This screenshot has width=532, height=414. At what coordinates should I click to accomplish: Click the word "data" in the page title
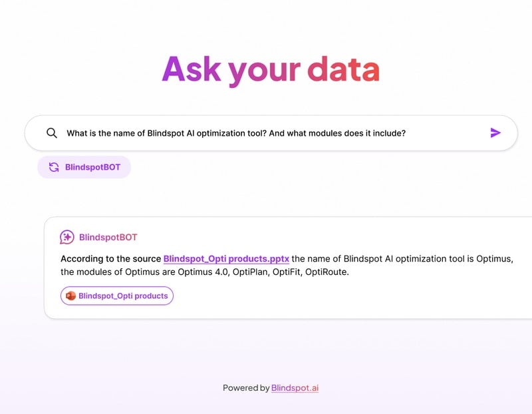click(x=343, y=70)
